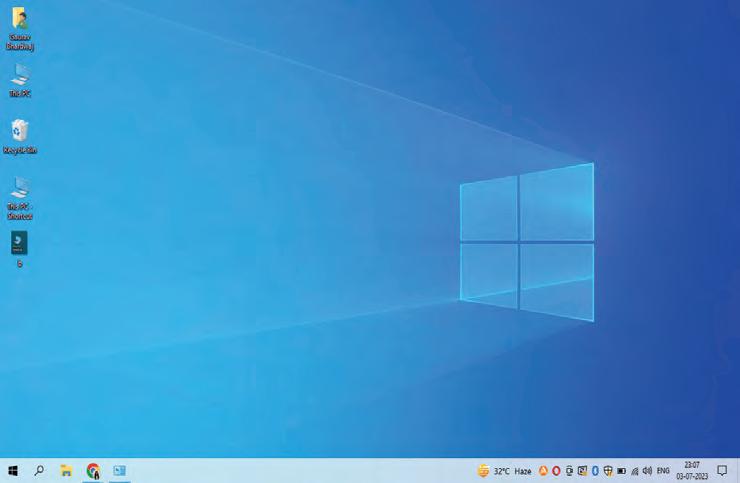
Task: Open the 23:07 clock and date calendar
Action: [692, 471]
